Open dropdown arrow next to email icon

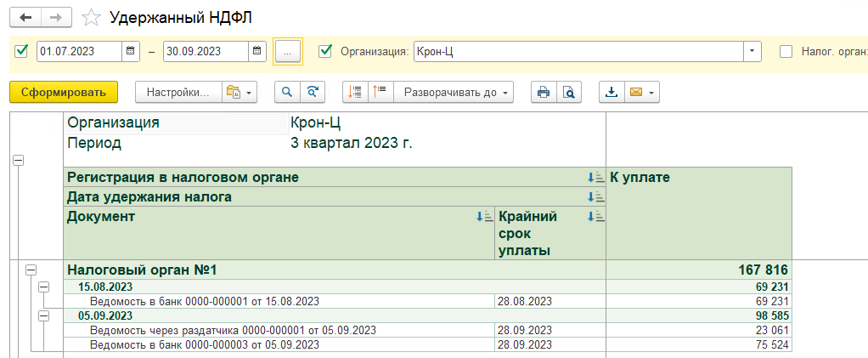[x=652, y=93]
